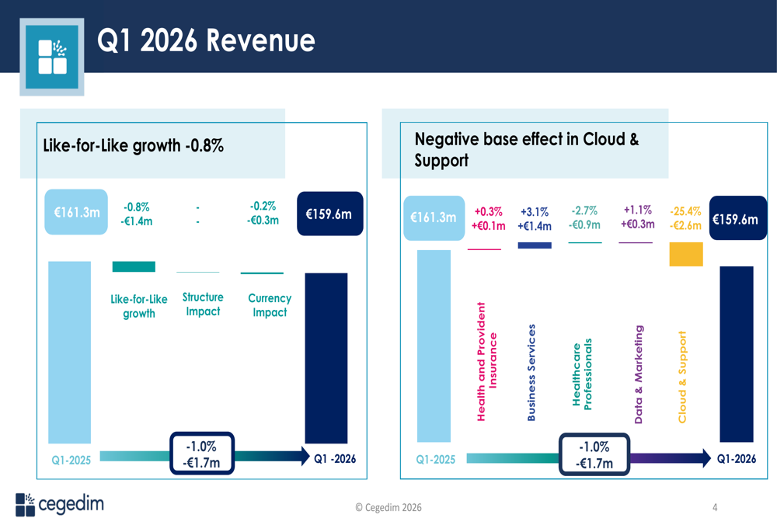Click the "Q1 2026 Revenue" slide title
The image size is (777, 532).
[x=206, y=40]
